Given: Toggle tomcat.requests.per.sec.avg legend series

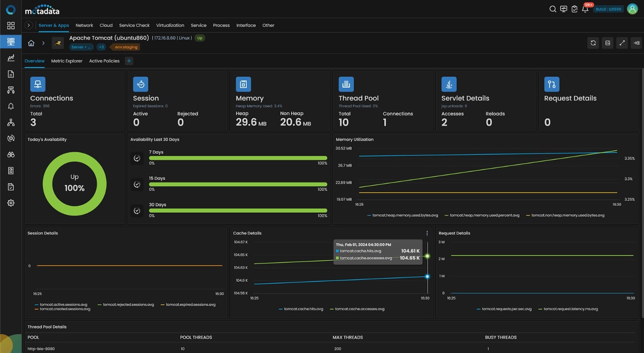Looking at the screenshot, I should [504, 309].
